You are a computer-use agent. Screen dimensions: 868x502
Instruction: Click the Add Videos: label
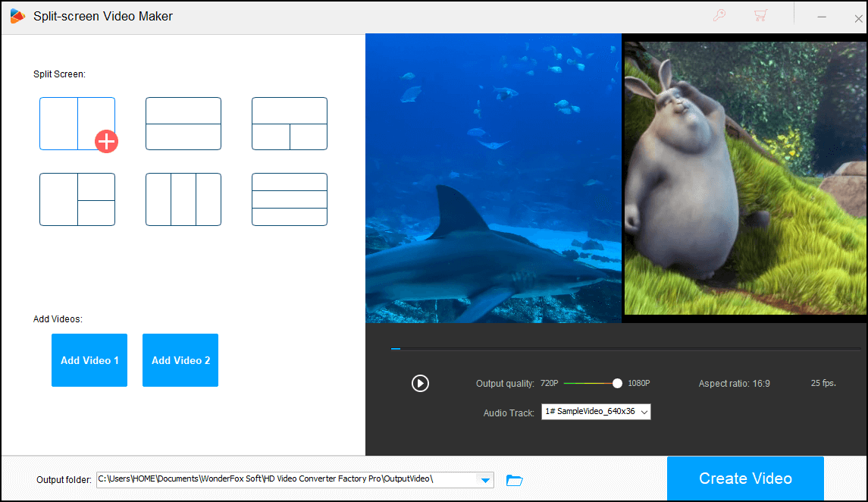coord(58,318)
